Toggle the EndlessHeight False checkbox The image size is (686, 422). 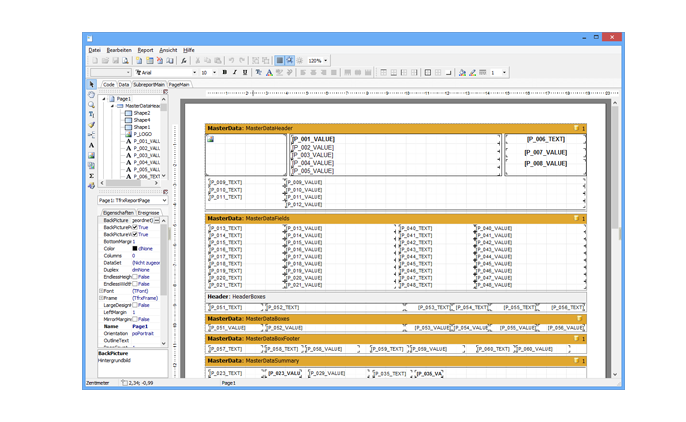(134, 276)
